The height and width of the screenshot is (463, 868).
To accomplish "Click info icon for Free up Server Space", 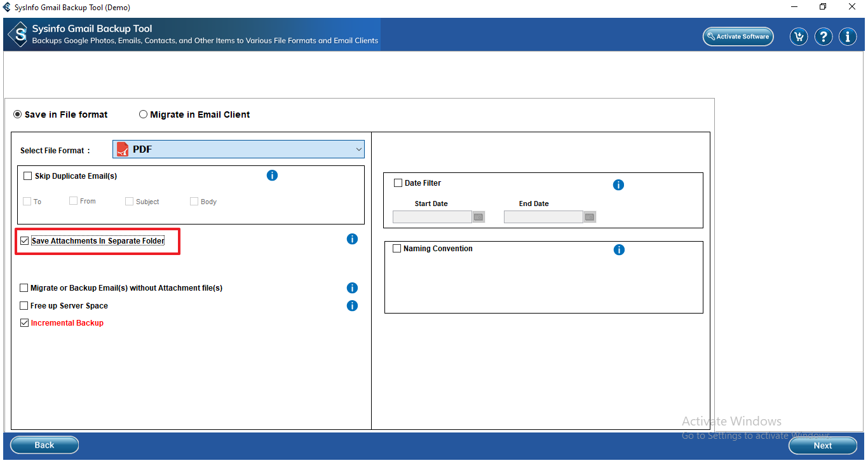I will click(352, 306).
